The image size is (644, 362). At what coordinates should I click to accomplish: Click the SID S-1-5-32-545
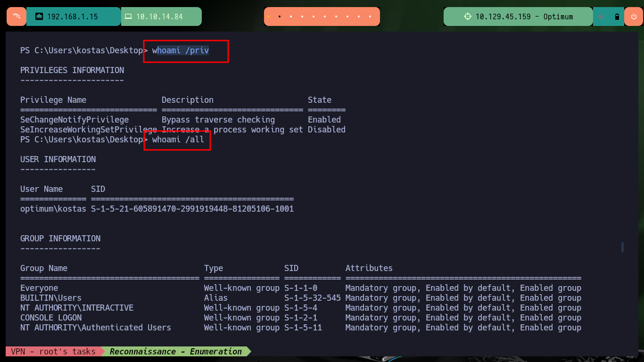pyautogui.click(x=313, y=298)
